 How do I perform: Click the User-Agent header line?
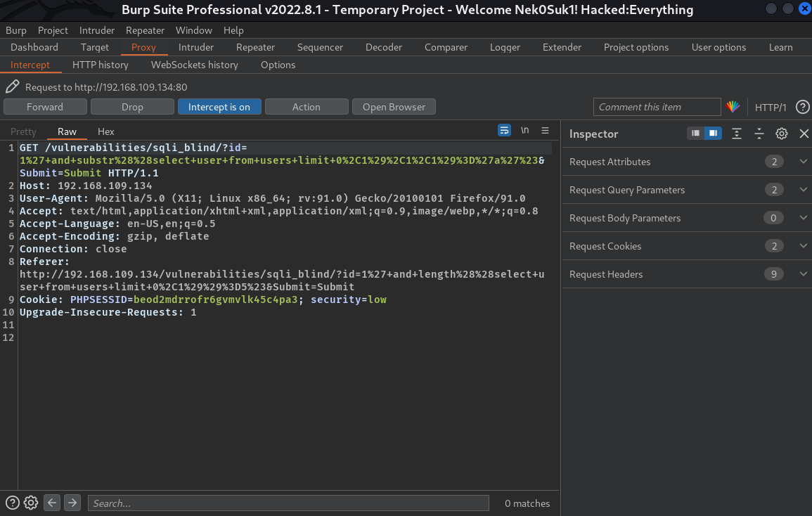click(x=272, y=198)
